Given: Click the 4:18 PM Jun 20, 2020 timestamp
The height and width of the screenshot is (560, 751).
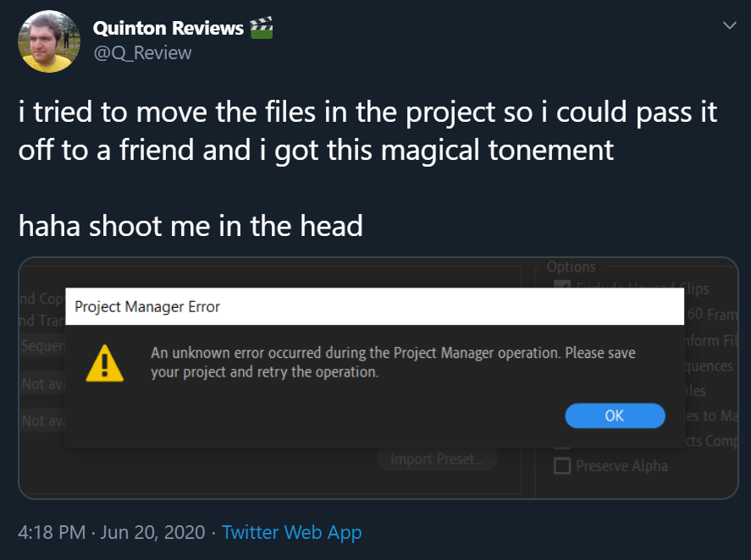Looking at the screenshot, I should coord(111,532).
